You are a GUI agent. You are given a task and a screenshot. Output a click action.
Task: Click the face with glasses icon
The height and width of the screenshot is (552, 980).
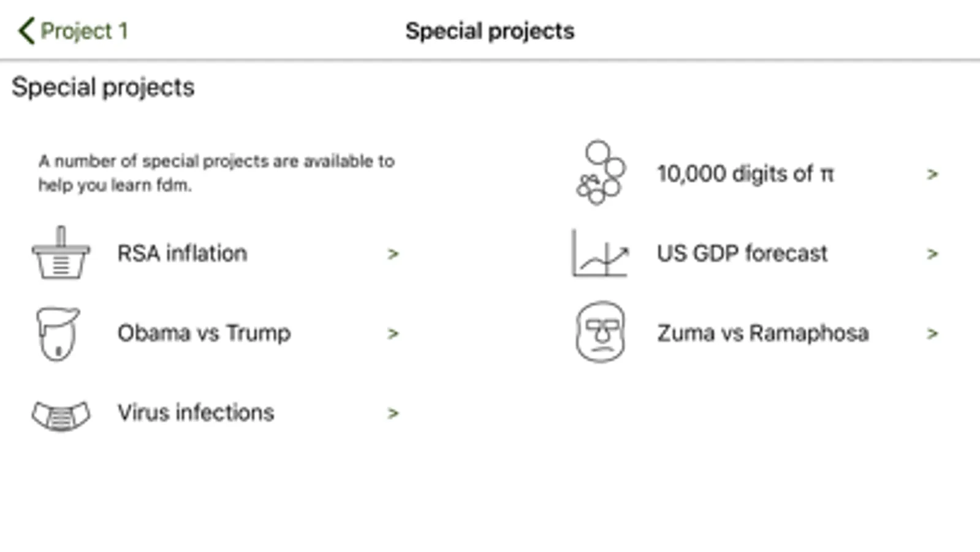pos(600,332)
